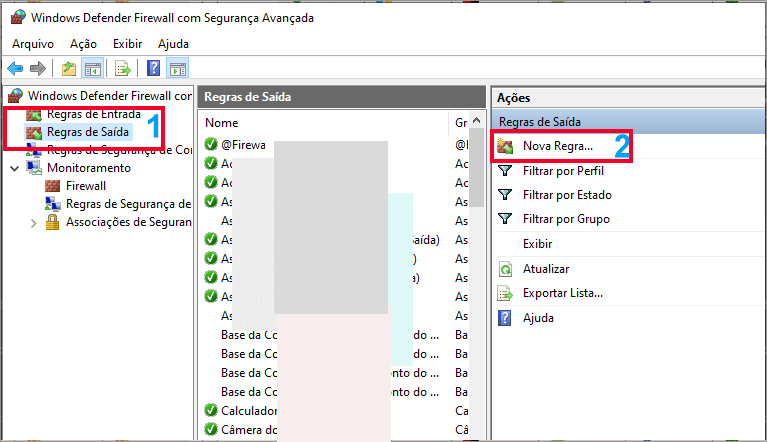Expand the Associações de Segurança node

[x=33, y=223]
